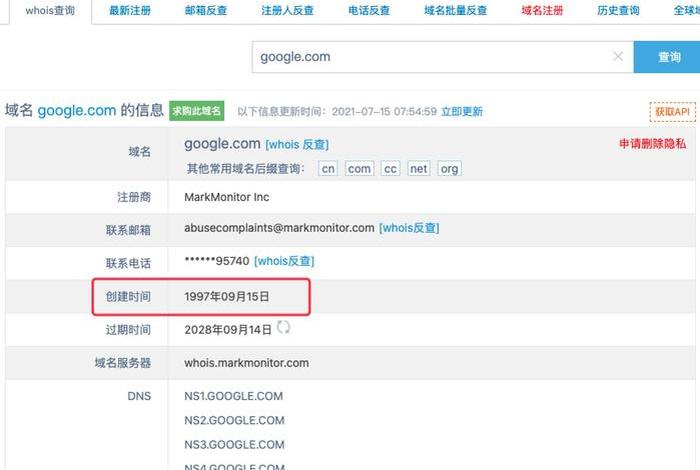This screenshot has height=470, width=700.
Task: Select the MarkMonitor Inc registrar text
Action: pos(227,197)
